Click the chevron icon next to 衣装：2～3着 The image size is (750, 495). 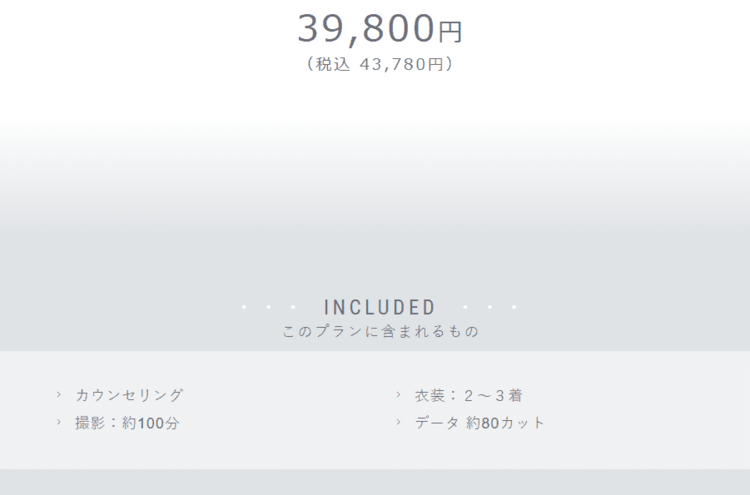398,395
